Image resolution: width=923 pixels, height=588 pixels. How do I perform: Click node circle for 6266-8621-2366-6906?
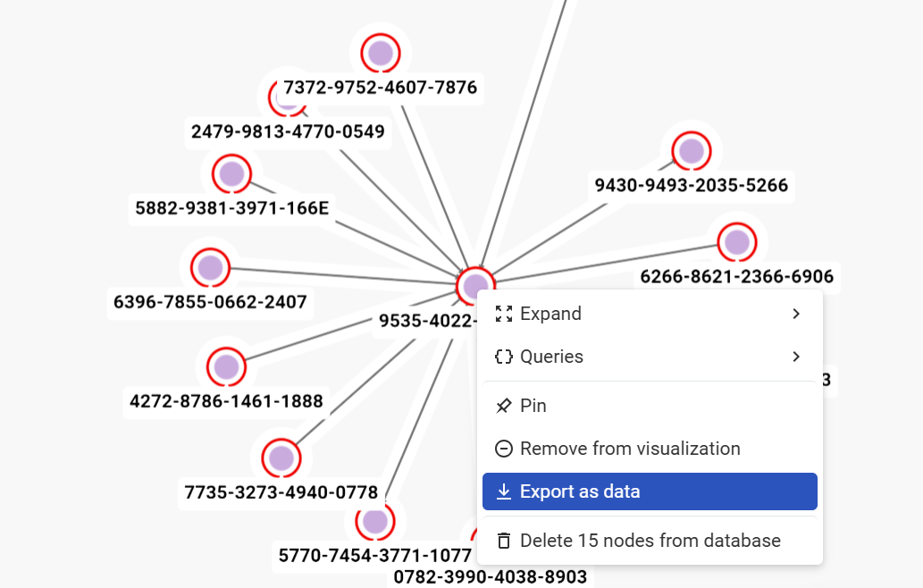tap(737, 241)
